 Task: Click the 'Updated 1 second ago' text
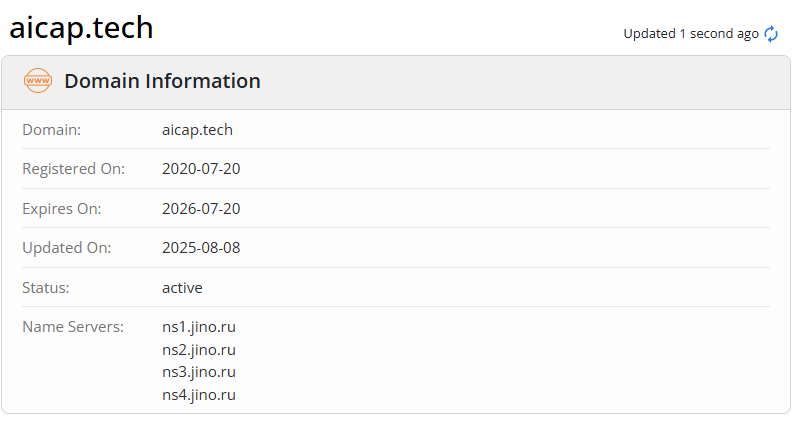coord(691,34)
